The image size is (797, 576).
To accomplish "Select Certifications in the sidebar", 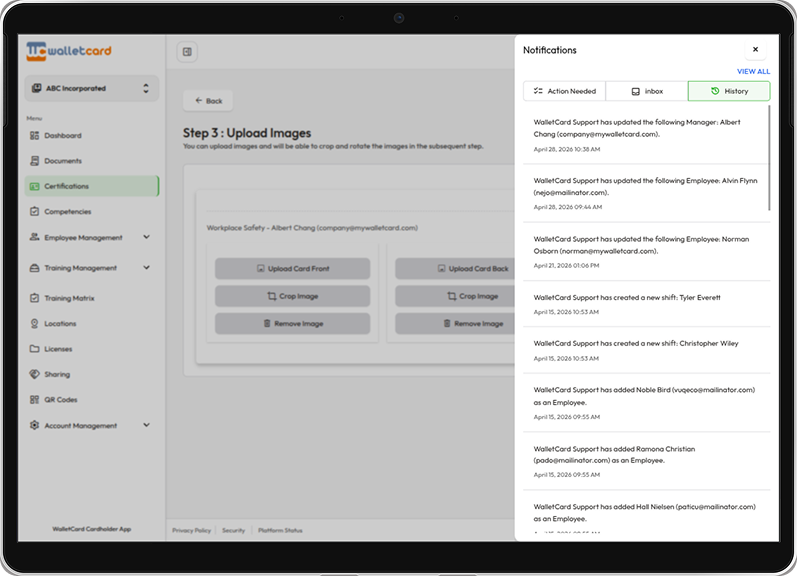I will coord(91,186).
